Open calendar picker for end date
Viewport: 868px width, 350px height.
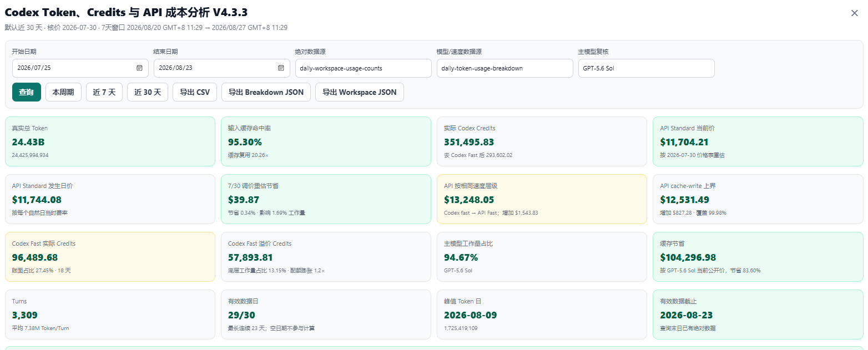click(281, 68)
